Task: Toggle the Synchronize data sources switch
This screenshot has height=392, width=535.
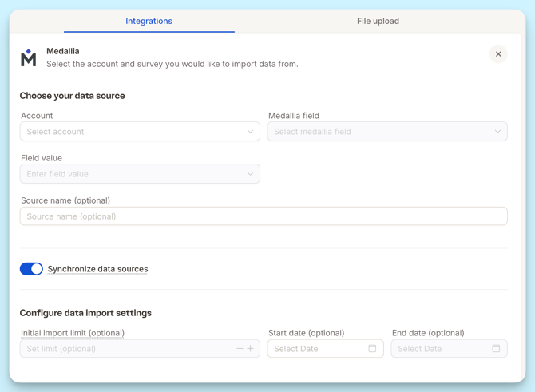Action: tap(31, 269)
